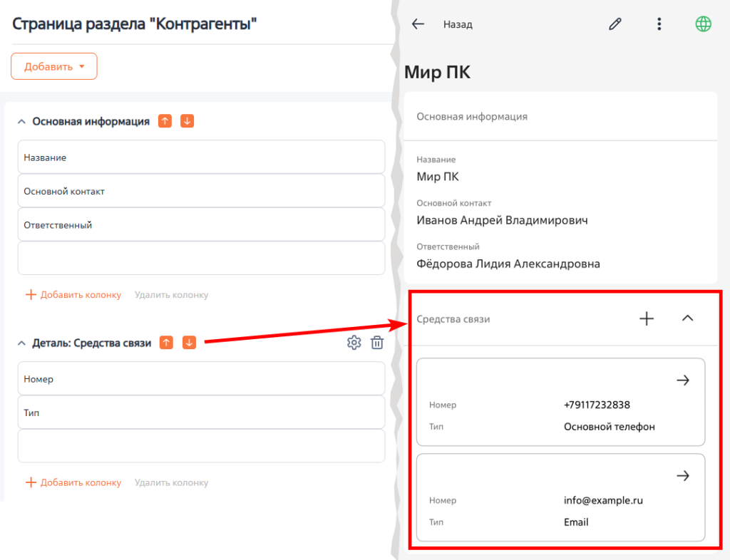Collapse the Основная информация section
This screenshot has height=560, width=730.
coord(21,122)
